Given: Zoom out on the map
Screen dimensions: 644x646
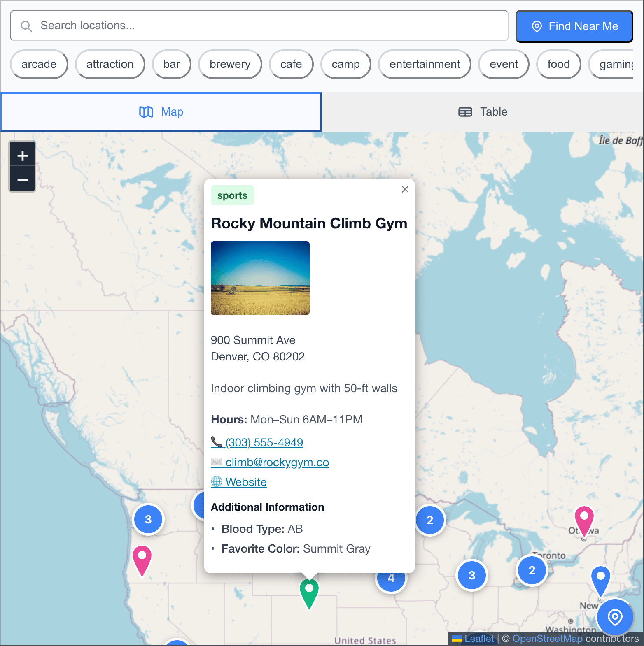Looking at the screenshot, I should tap(23, 180).
